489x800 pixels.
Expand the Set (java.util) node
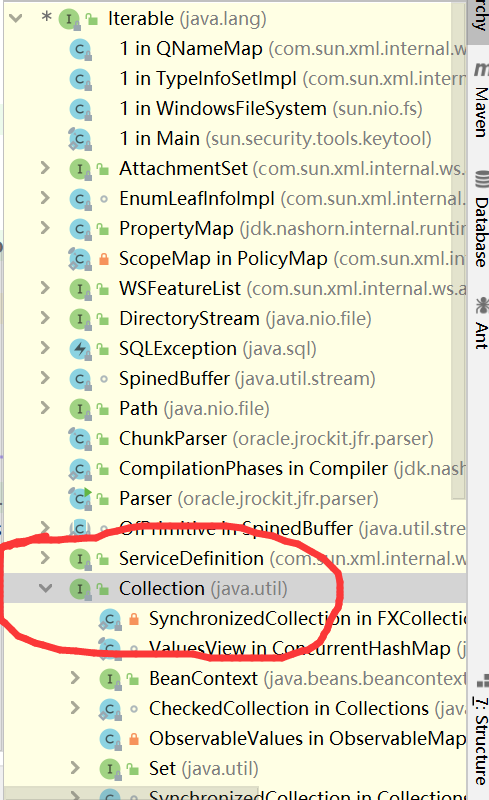click(x=75, y=768)
